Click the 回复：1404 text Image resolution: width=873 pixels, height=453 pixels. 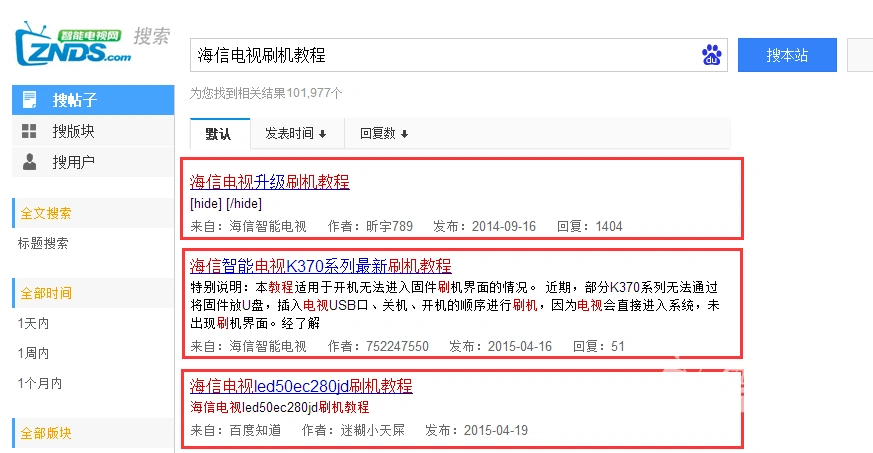click(590, 226)
